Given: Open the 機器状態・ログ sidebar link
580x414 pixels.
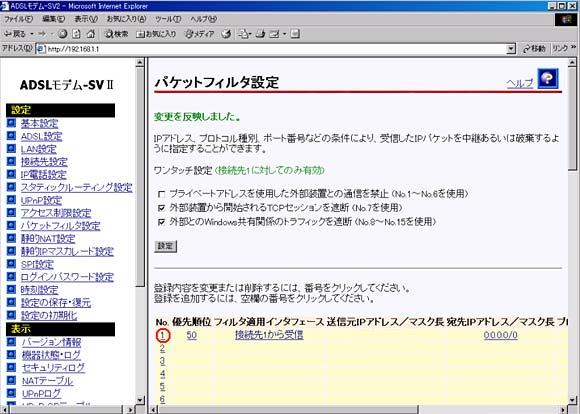Looking at the screenshot, I should tap(51, 355).
